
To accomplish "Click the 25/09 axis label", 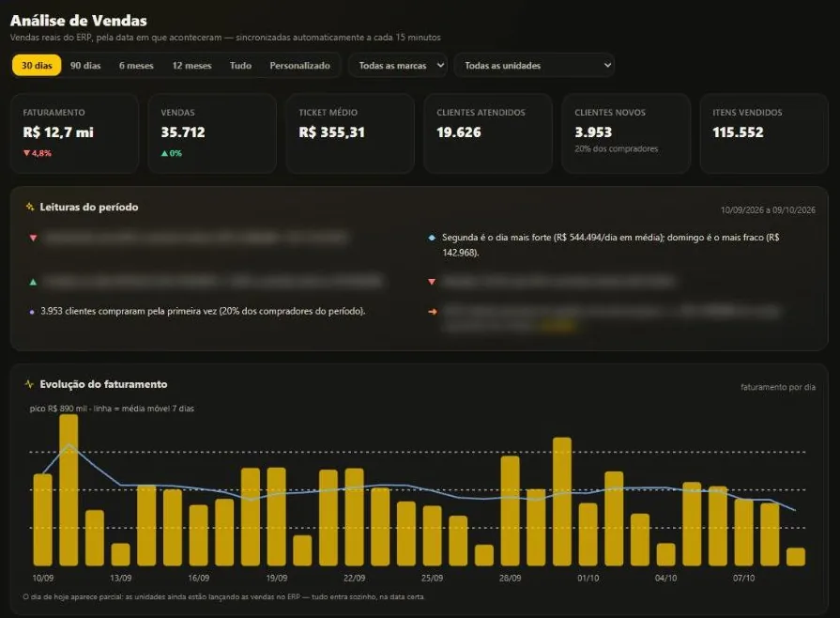I will (x=432, y=579).
